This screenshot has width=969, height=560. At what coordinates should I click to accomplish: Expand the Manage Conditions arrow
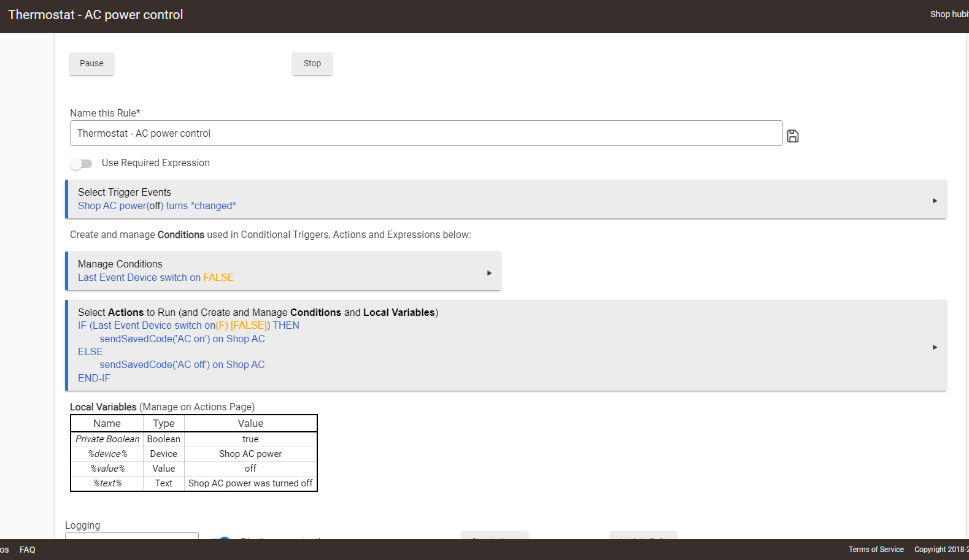pyautogui.click(x=489, y=273)
